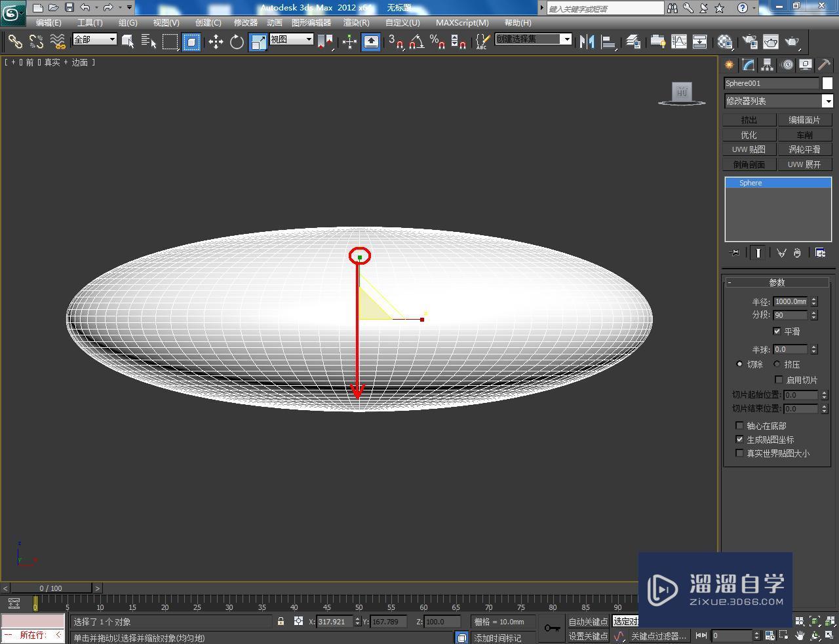Open the 修改器列表 dropdown
839x644 pixels.
pos(828,101)
